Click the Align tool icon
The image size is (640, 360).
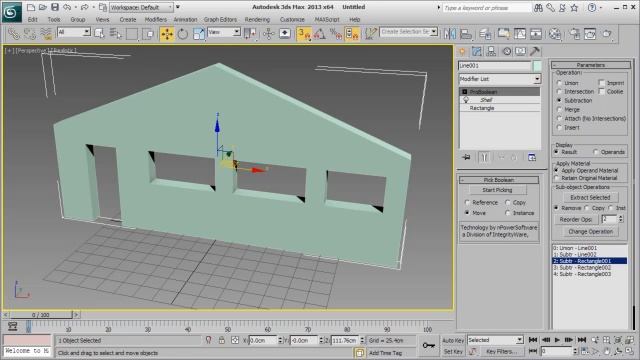point(466,34)
